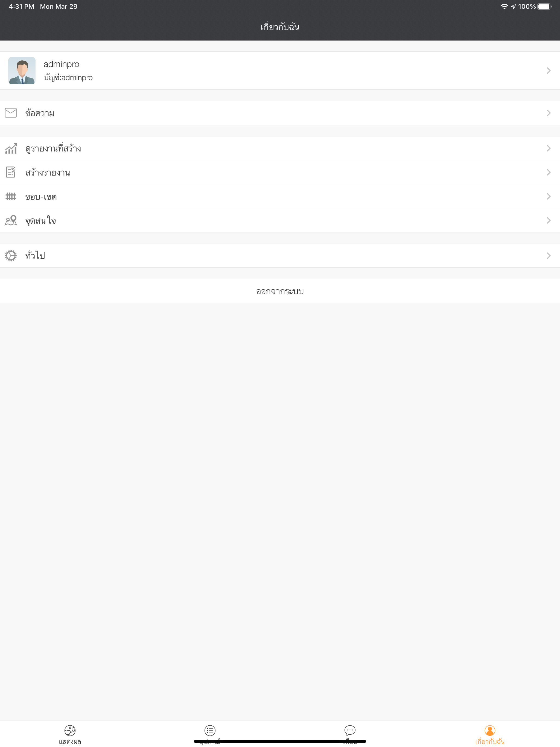Tap the gear icon for ทั่วไป
The width and height of the screenshot is (560, 747).
[11, 256]
